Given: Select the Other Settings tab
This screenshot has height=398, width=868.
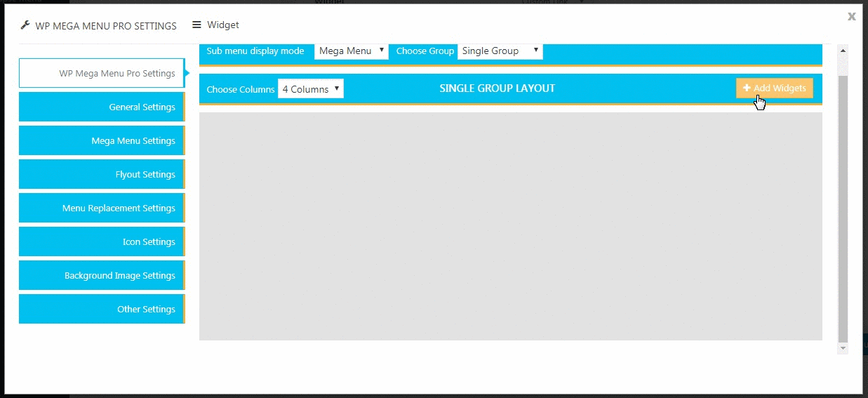Looking at the screenshot, I should [102, 309].
